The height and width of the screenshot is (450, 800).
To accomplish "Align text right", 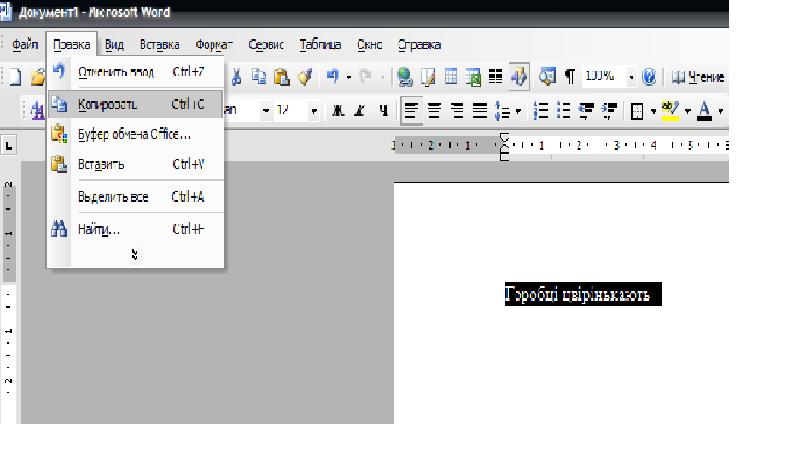I will coord(457,110).
